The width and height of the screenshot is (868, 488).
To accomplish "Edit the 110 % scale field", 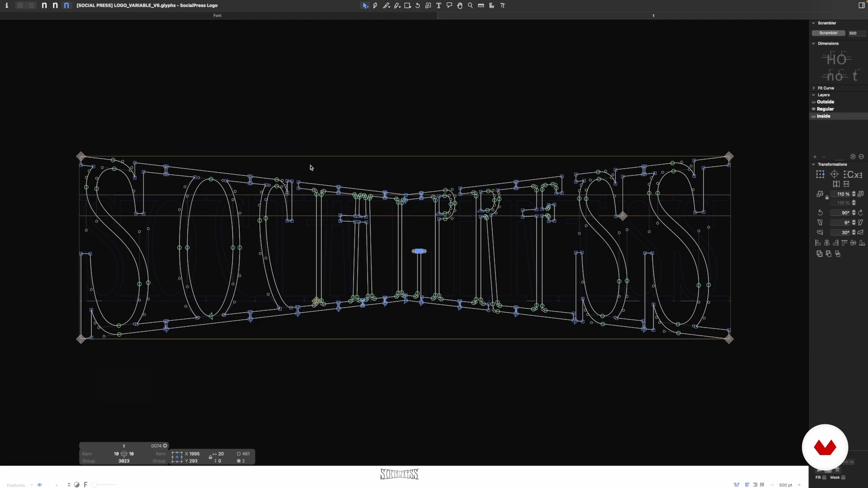I will coord(841,194).
